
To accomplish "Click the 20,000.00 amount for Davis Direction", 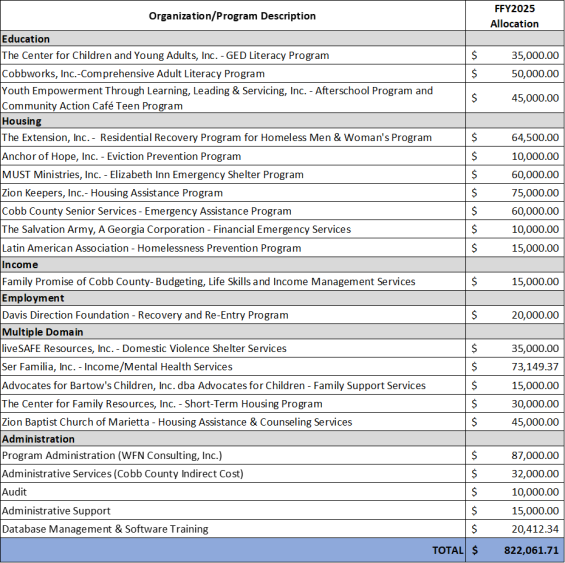I will pos(535,315).
